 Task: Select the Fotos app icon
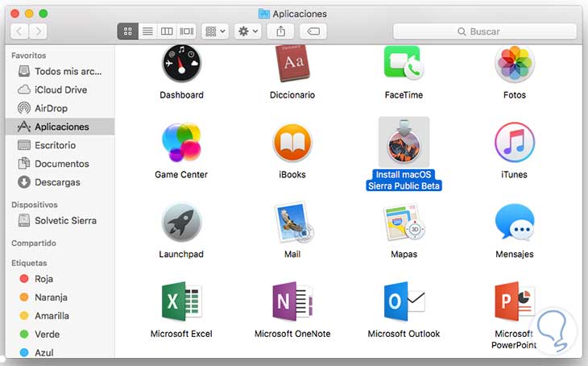pyautogui.click(x=515, y=64)
